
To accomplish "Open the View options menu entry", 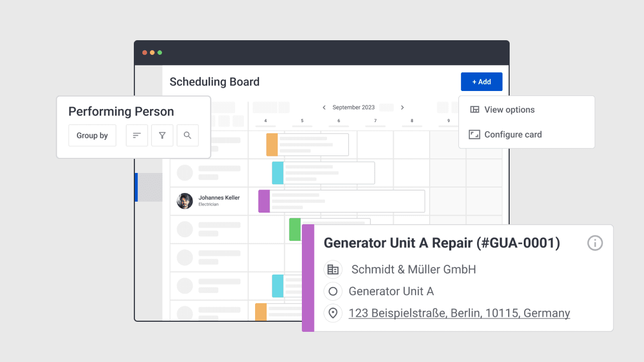I will (509, 110).
